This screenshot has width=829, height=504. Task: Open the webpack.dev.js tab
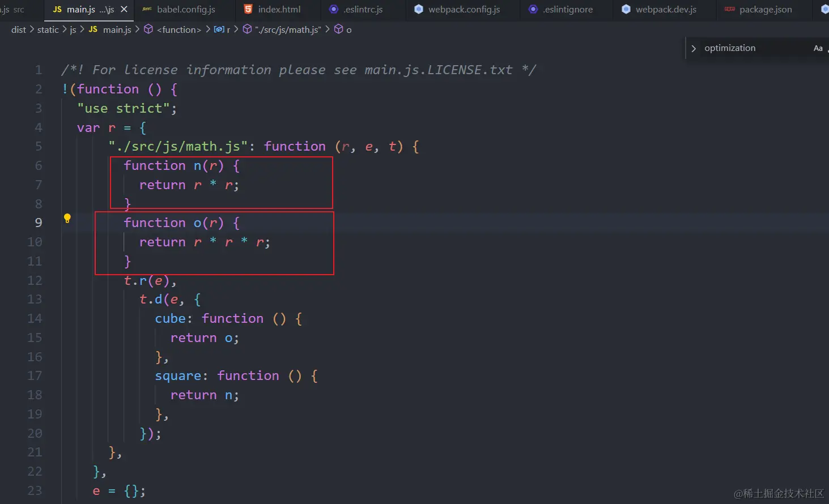665,9
